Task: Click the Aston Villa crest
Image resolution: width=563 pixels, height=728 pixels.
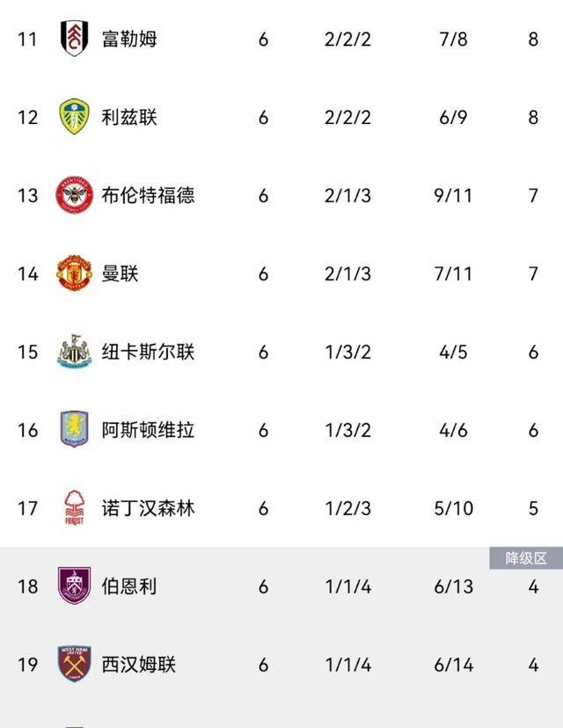Action: pyautogui.click(x=74, y=430)
